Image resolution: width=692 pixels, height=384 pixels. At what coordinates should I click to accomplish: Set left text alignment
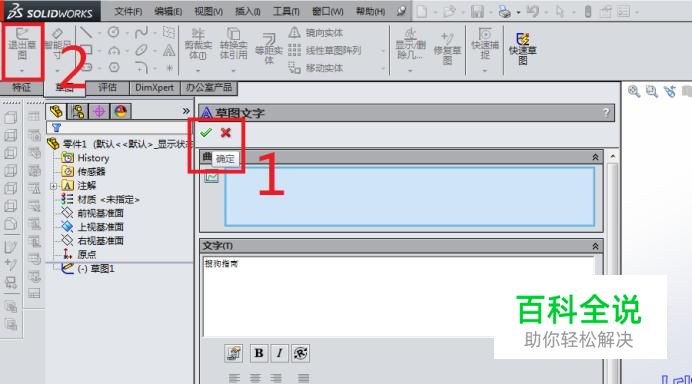pos(234,378)
